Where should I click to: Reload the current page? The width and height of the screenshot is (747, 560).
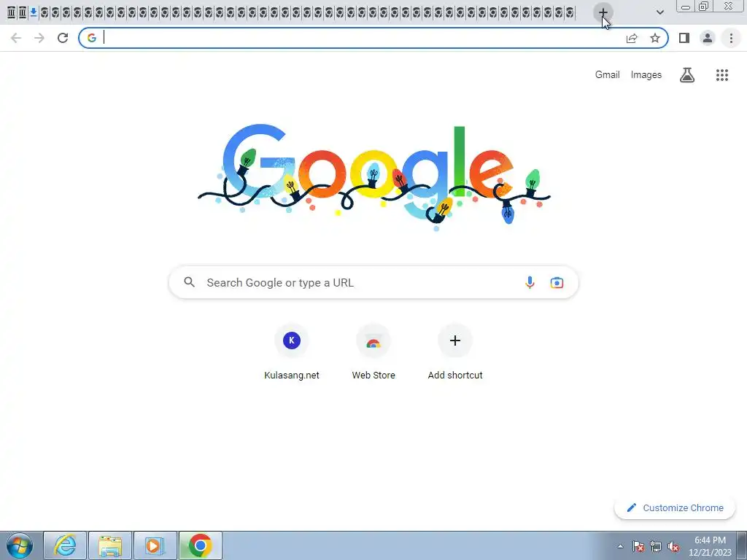click(63, 38)
